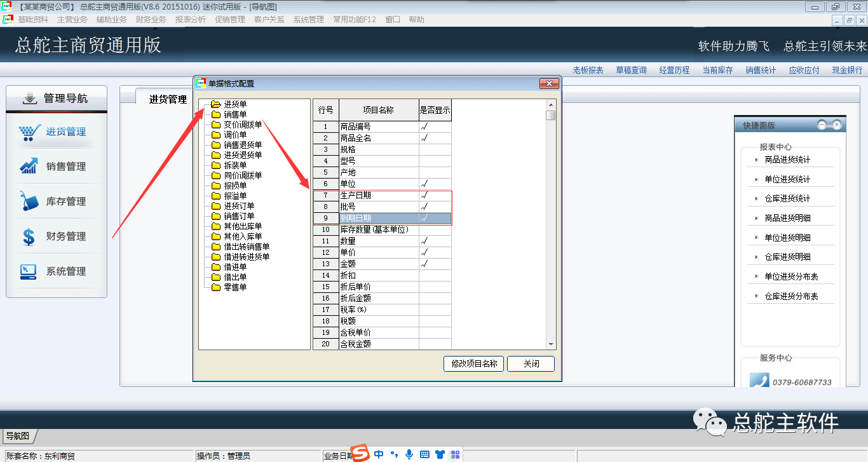Screen dimensions: 868x462
Task: Click the 中 language toggle in IME bar
Action: [379, 454]
